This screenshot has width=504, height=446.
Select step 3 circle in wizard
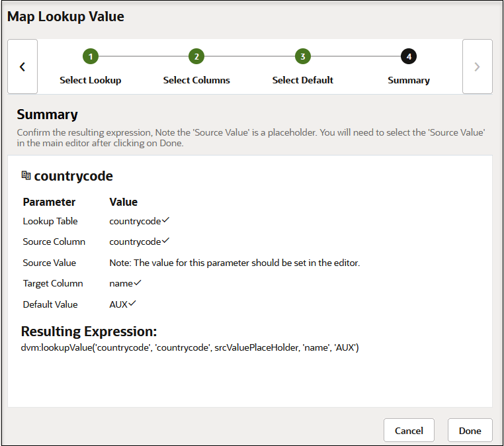point(303,57)
